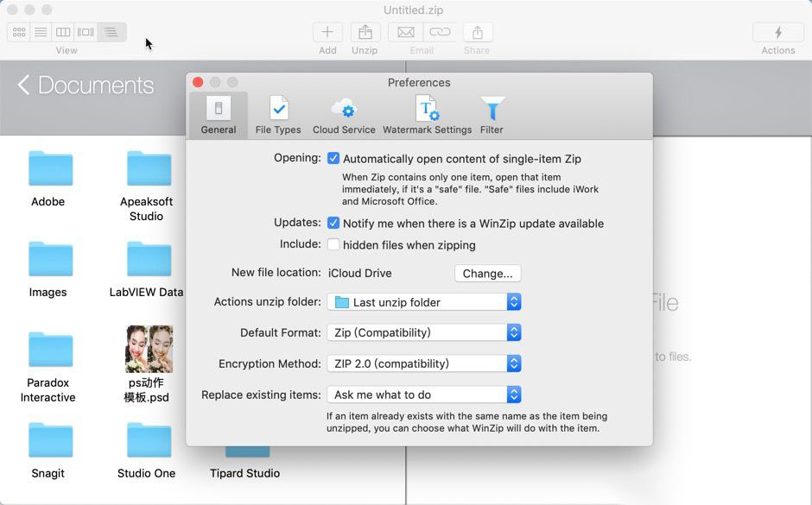Open the Paradox Interactive folder
The width and height of the screenshot is (812, 505).
pyautogui.click(x=50, y=350)
